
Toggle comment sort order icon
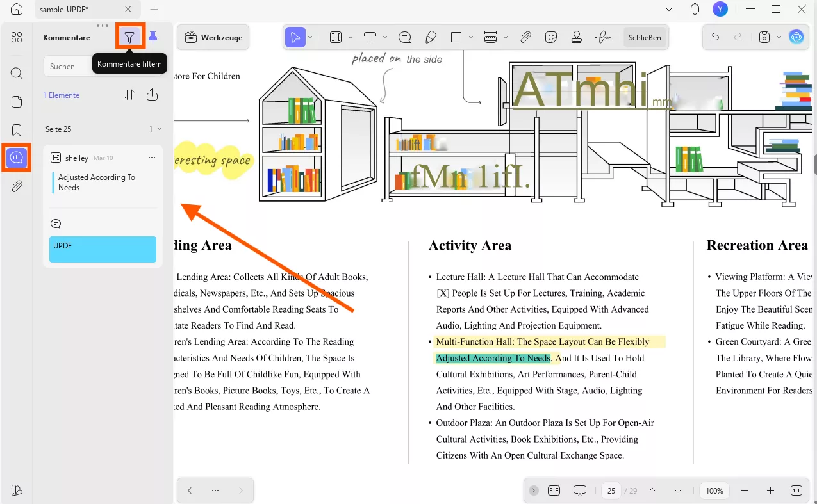coord(129,95)
